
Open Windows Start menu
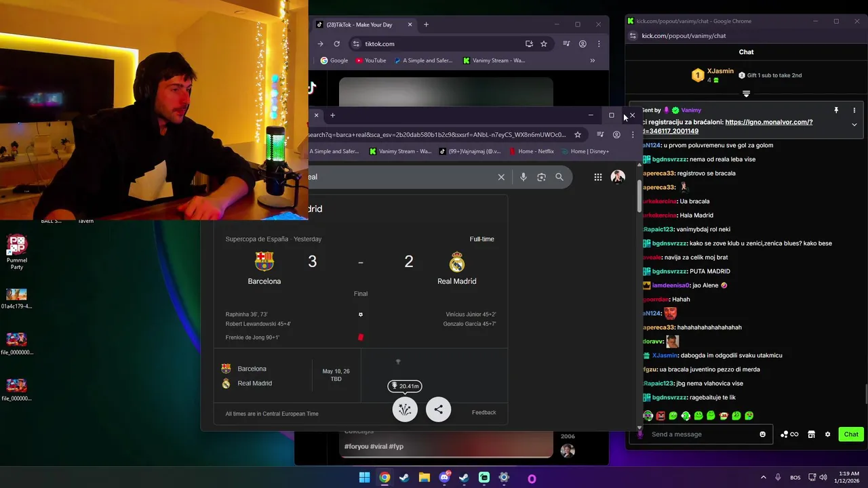(364, 478)
